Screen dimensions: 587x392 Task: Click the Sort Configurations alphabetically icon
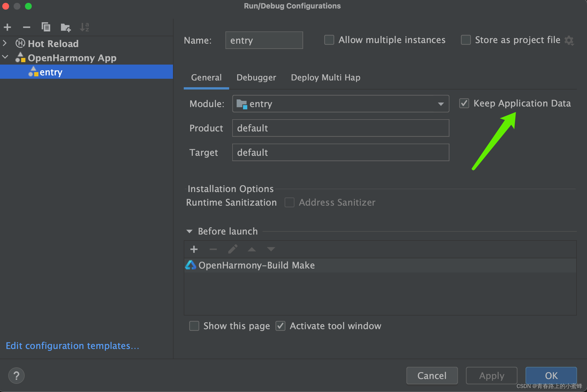click(85, 27)
